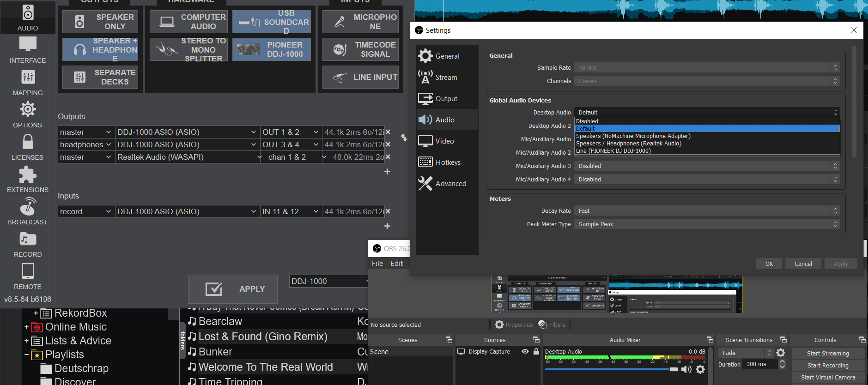The height and width of the screenshot is (385, 868).
Task: Open the LICENSES lock section
Action: [28, 147]
